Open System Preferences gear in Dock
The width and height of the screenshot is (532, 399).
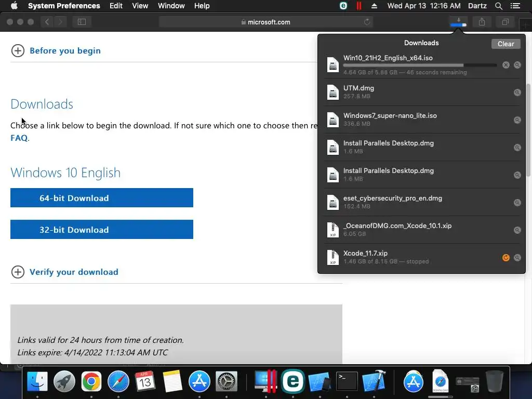tap(227, 381)
